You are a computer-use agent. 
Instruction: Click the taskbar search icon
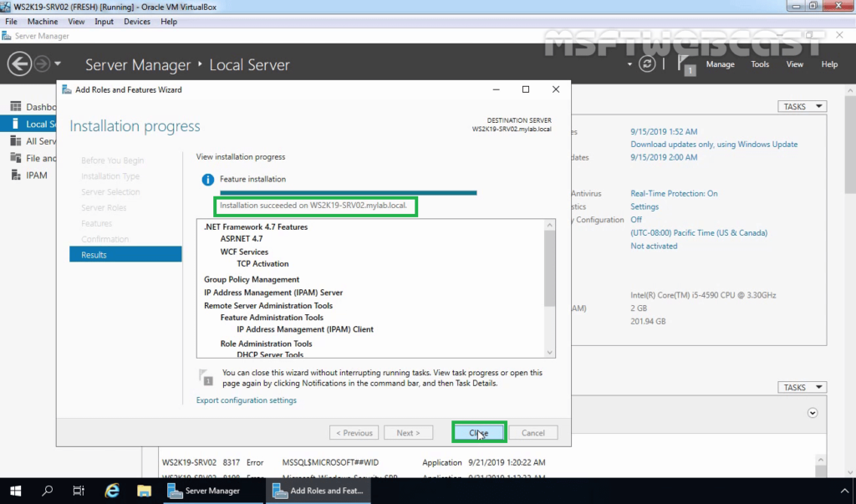click(x=48, y=491)
